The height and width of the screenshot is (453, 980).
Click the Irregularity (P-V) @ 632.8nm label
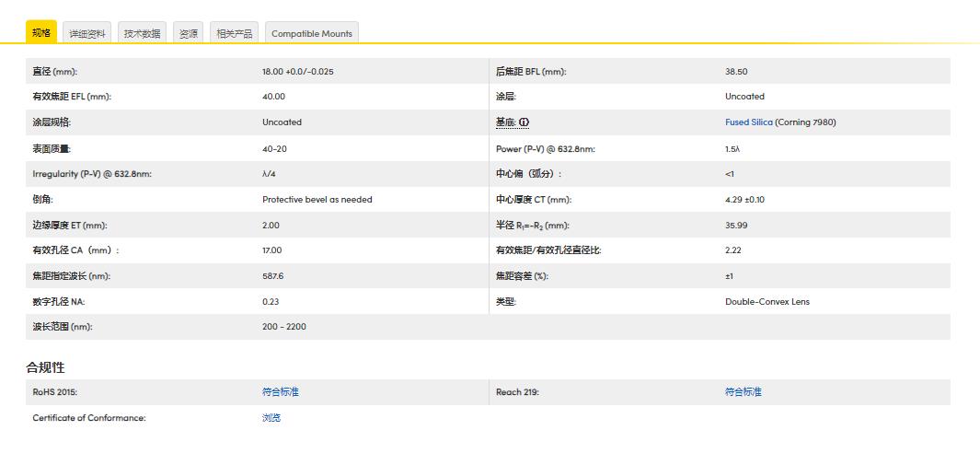(92, 174)
